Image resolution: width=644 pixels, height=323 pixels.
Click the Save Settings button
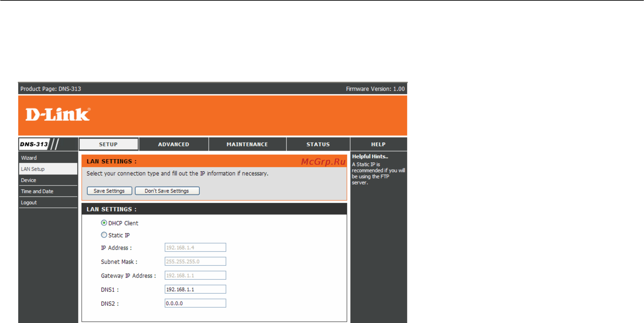coord(109,191)
